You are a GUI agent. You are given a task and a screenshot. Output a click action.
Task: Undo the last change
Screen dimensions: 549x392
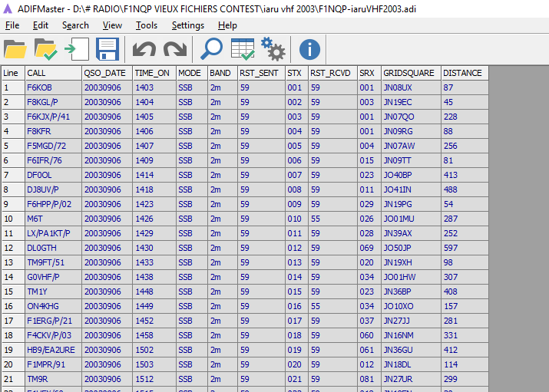click(144, 49)
